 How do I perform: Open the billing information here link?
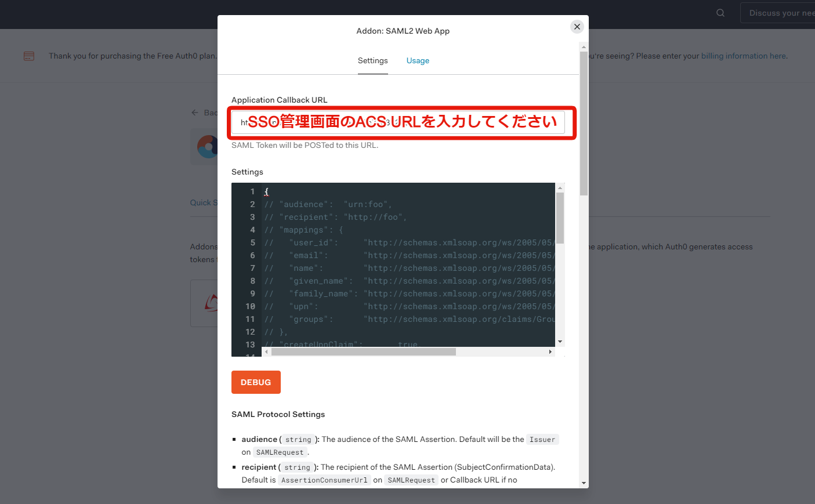click(x=744, y=56)
